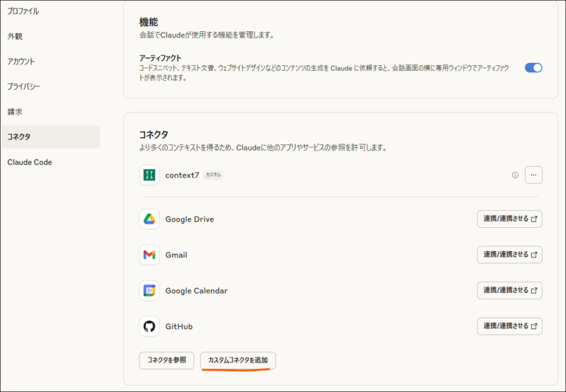Screen dimensions: 566x392
Task: Connect Google Calendar with 連携/連携させる
Action: tap(509, 290)
